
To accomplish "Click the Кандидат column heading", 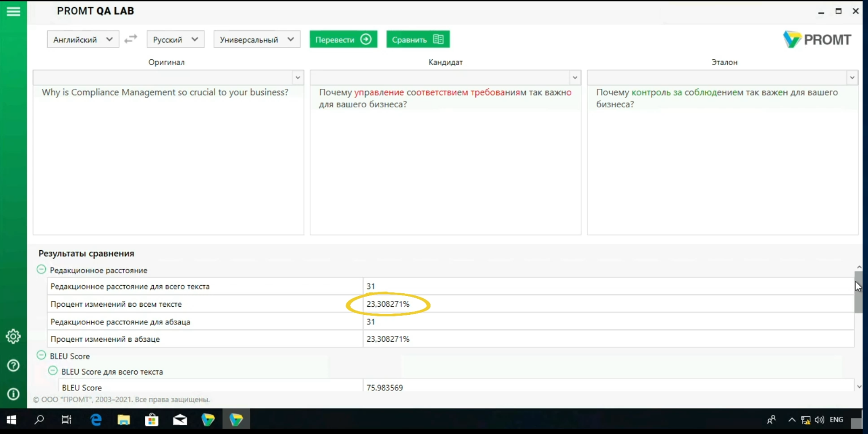I will tap(446, 62).
